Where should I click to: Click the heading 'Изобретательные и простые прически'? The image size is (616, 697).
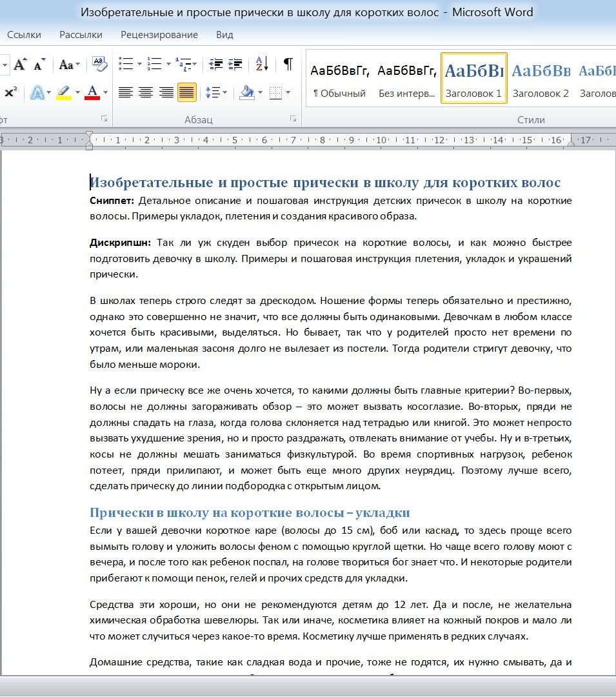[325, 182]
